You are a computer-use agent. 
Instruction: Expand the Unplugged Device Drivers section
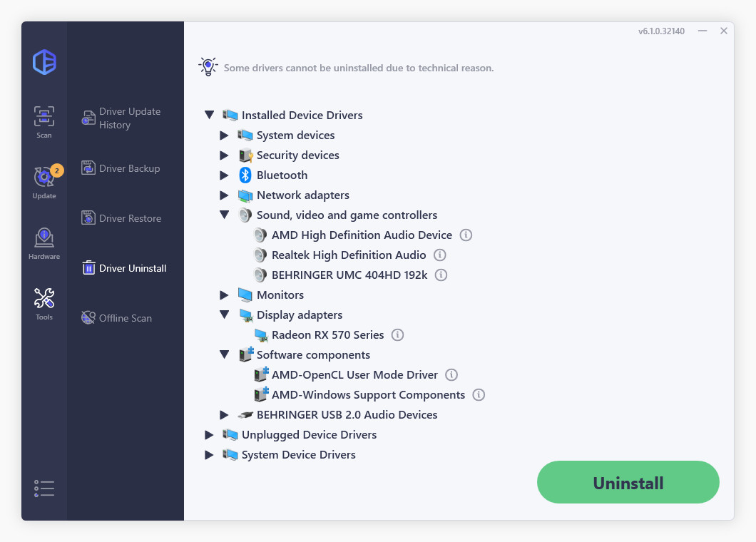[x=209, y=434]
